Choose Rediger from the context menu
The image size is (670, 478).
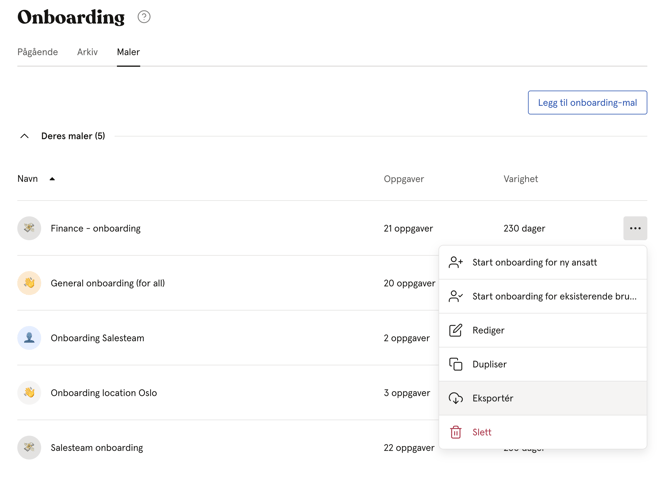click(543, 330)
